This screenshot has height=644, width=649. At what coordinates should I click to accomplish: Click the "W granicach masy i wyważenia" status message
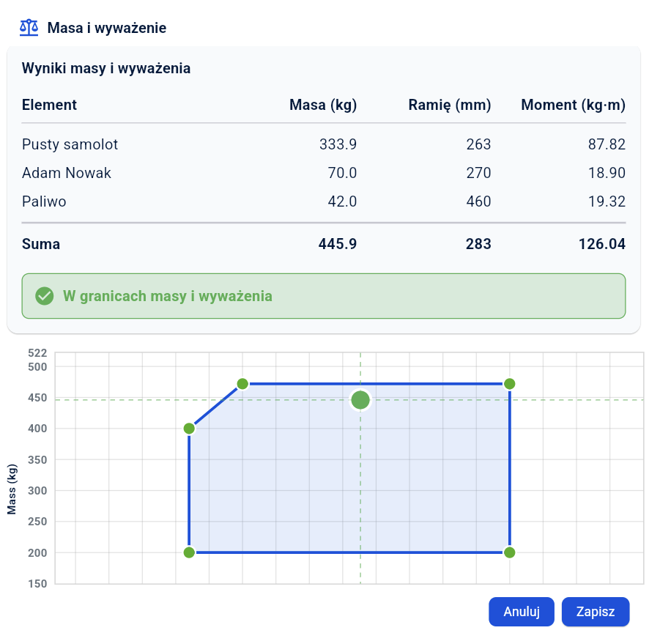click(x=168, y=296)
